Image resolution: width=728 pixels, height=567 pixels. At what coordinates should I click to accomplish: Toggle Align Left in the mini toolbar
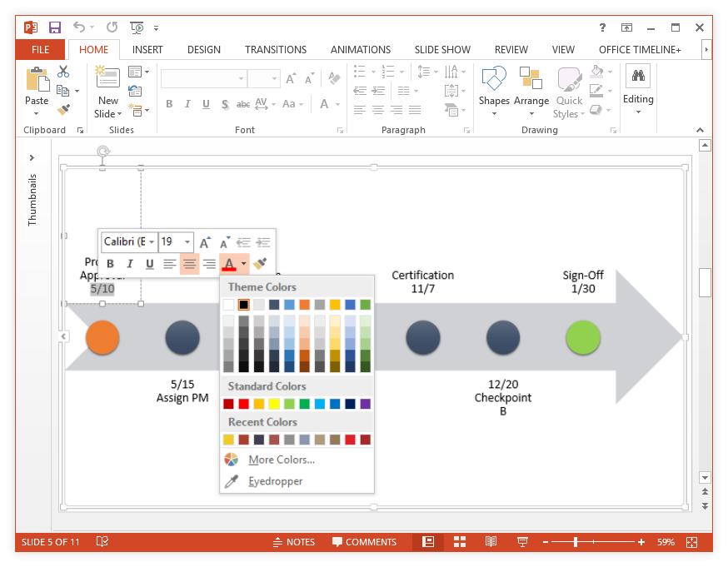point(169,264)
